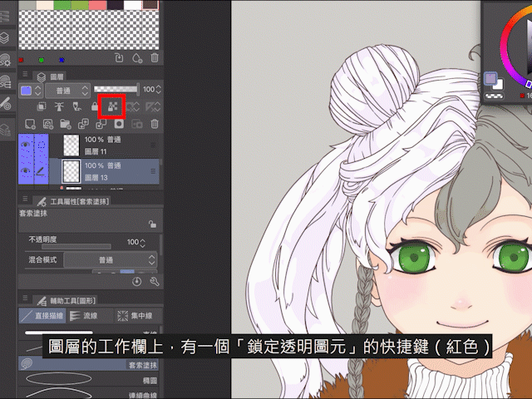Pick the brown swatch in color set
The height and width of the screenshot is (399, 532).
click(150, 5)
